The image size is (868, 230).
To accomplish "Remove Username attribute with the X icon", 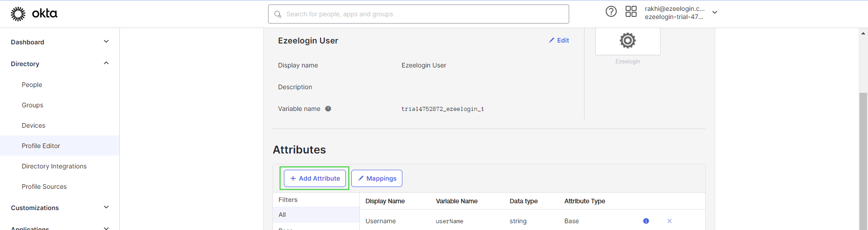I will point(670,221).
